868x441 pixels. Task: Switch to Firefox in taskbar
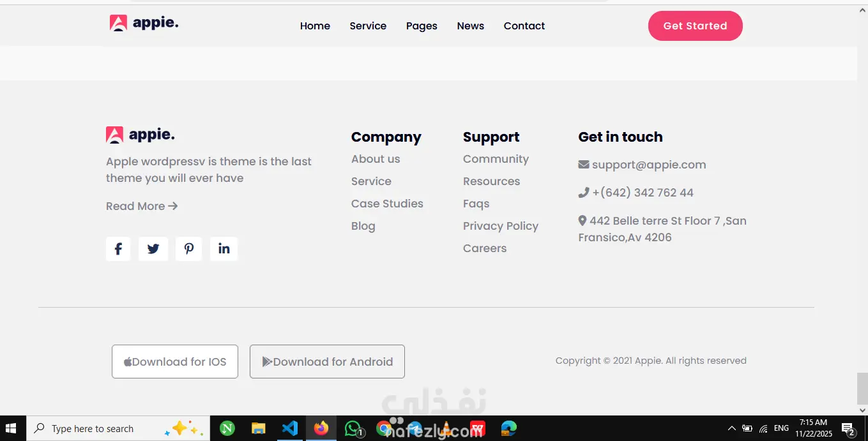point(321,428)
